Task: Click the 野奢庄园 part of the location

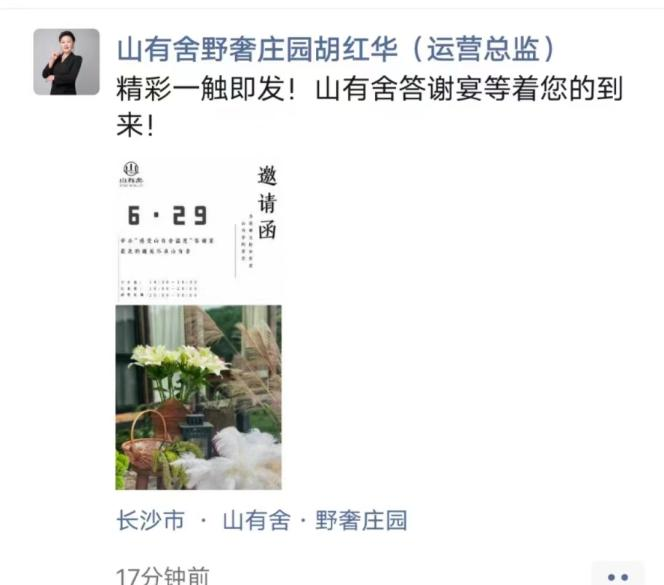Action: click(361, 520)
